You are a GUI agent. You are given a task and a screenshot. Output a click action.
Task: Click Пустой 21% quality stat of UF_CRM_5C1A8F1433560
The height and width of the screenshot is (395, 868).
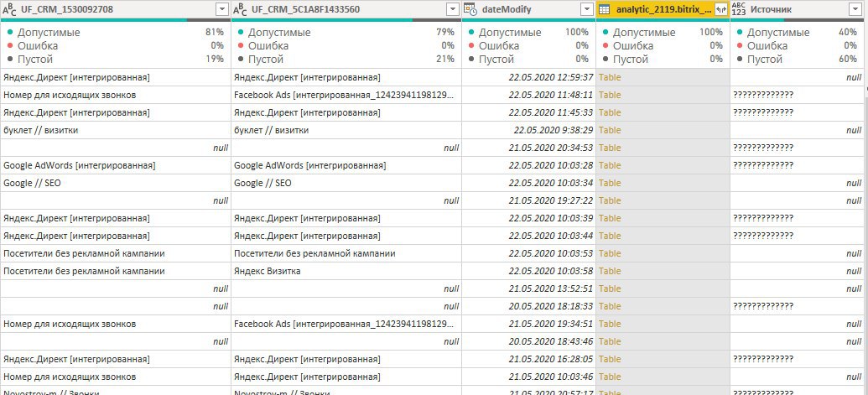point(346,60)
